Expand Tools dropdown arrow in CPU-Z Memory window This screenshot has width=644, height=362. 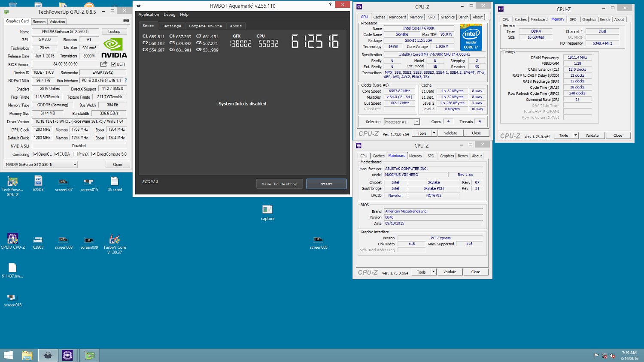click(576, 136)
